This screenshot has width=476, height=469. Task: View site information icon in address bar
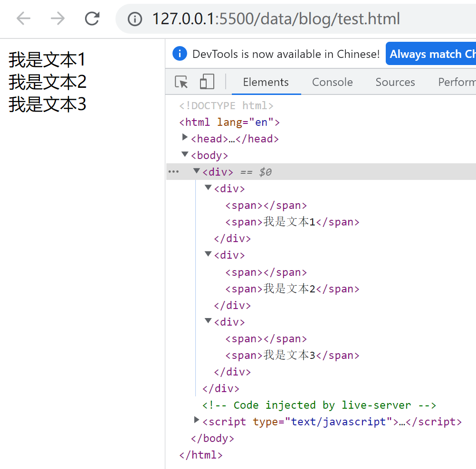(135, 19)
